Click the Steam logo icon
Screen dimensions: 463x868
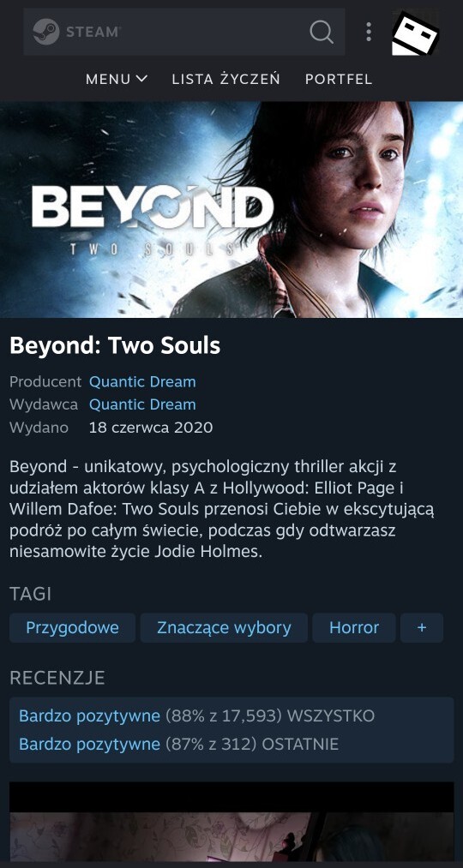[x=46, y=32]
